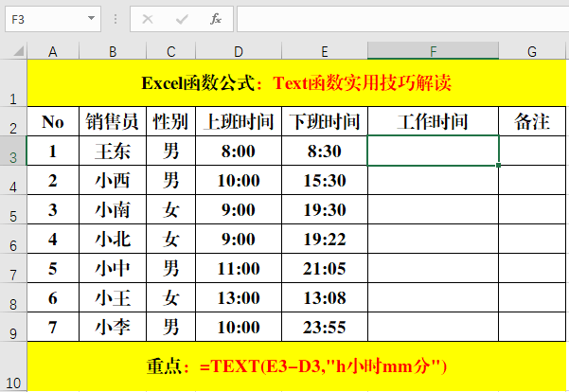Click the cell with time '8:30'
Viewport: 569px width, 392px height.
point(325,151)
